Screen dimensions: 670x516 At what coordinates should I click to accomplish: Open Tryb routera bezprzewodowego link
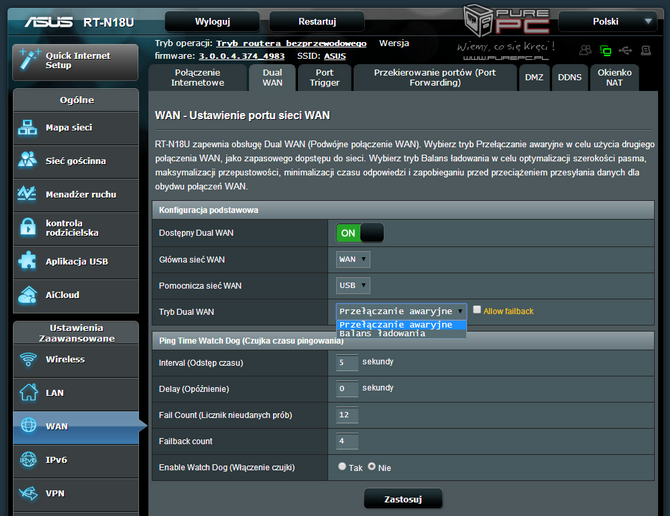[x=291, y=44]
